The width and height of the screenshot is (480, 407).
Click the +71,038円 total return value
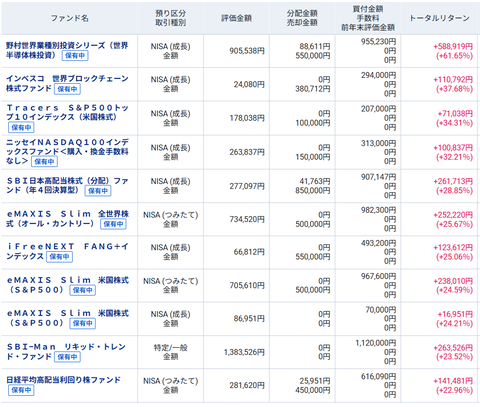[455, 114]
